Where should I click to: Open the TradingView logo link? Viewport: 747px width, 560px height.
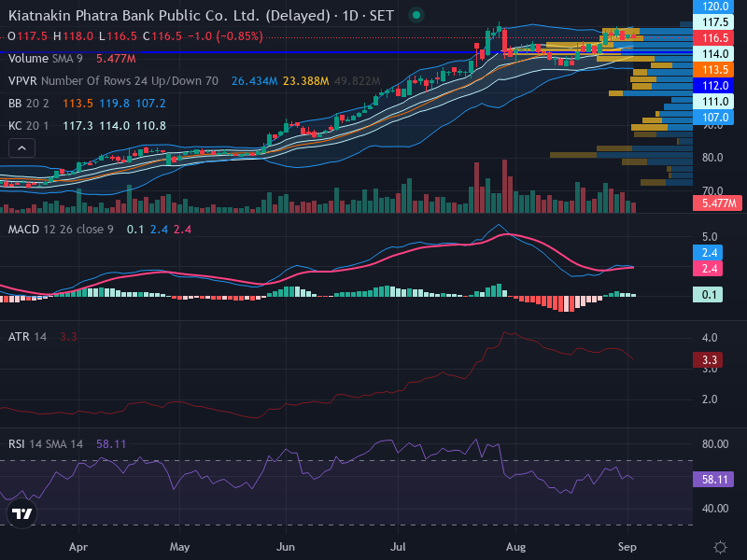pyautogui.click(x=21, y=513)
